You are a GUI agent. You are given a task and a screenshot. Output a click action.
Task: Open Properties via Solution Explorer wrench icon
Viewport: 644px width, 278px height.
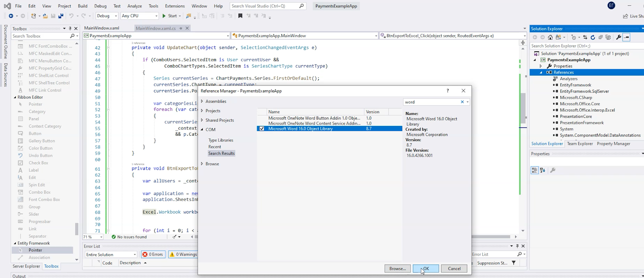(x=618, y=37)
